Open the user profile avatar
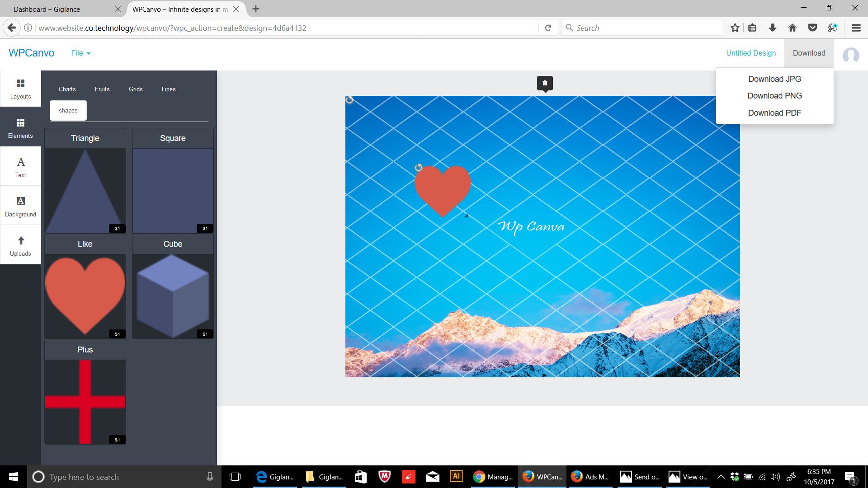This screenshot has height=488, width=868. (851, 55)
